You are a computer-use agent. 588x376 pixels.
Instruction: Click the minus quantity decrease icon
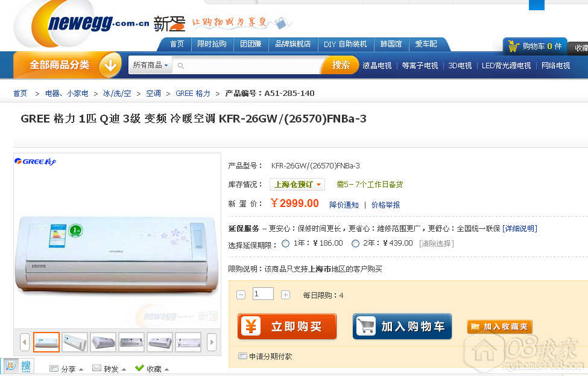(241, 295)
